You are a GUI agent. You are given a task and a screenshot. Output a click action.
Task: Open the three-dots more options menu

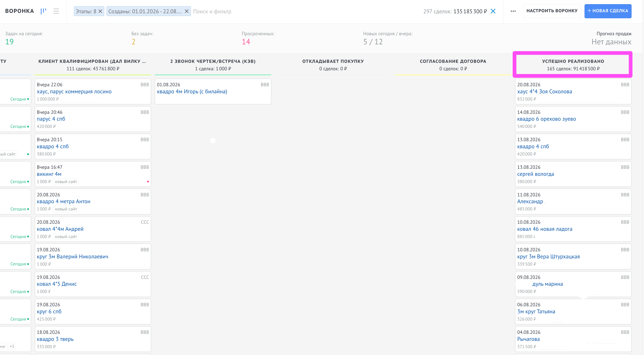[513, 11]
